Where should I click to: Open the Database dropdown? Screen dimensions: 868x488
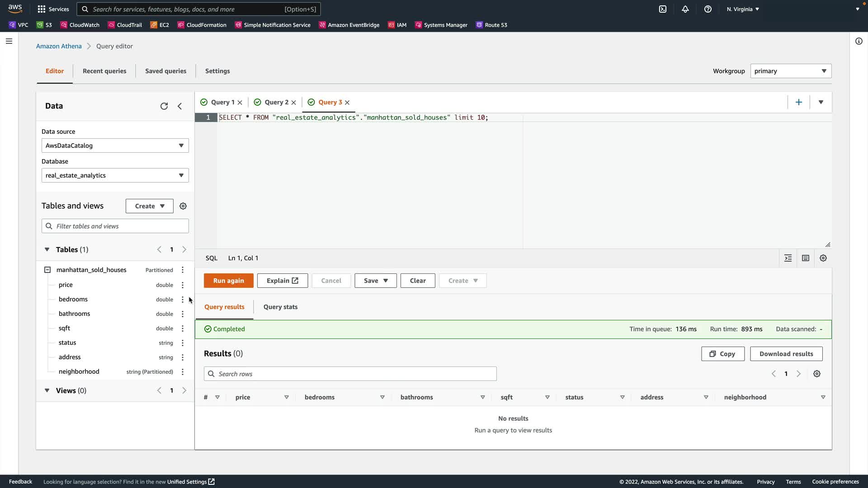(115, 175)
